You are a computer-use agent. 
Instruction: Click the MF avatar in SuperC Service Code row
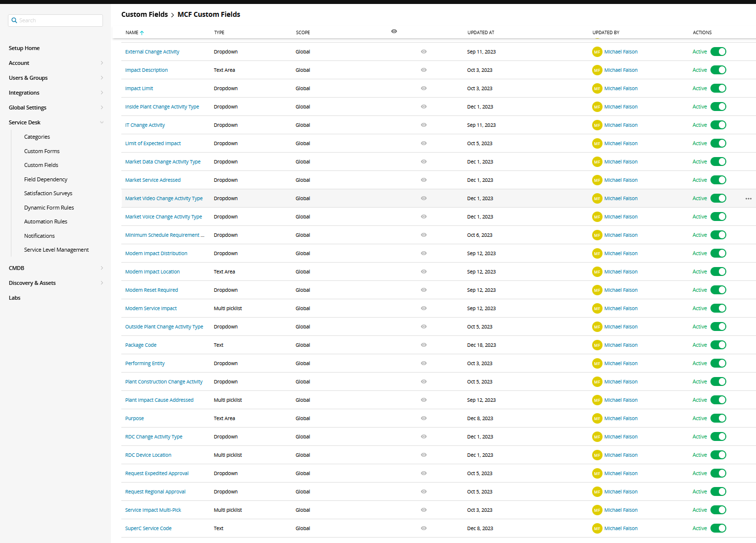pos(597,529)
